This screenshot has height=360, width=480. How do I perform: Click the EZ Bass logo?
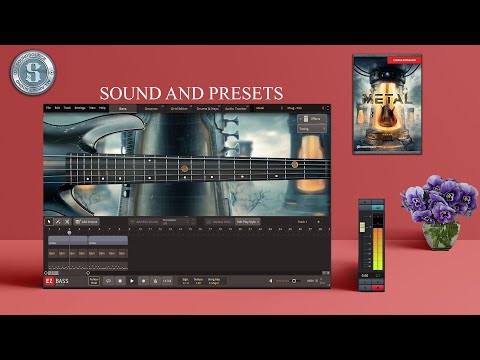click(x=57, y=281)
